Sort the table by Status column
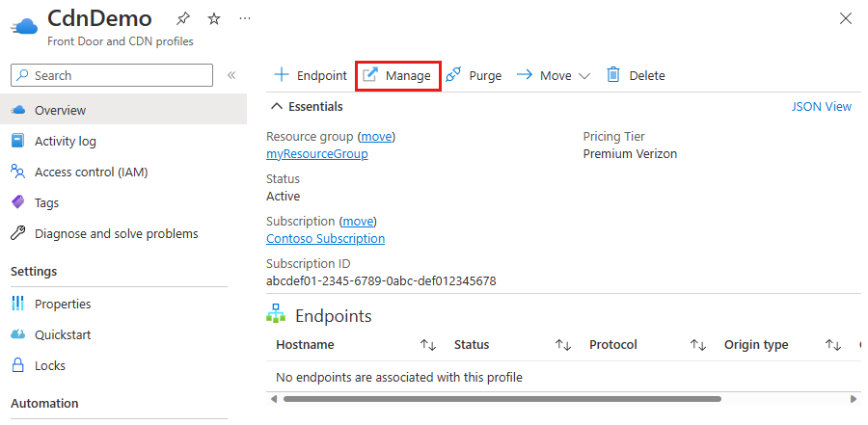 click(563, 345)
